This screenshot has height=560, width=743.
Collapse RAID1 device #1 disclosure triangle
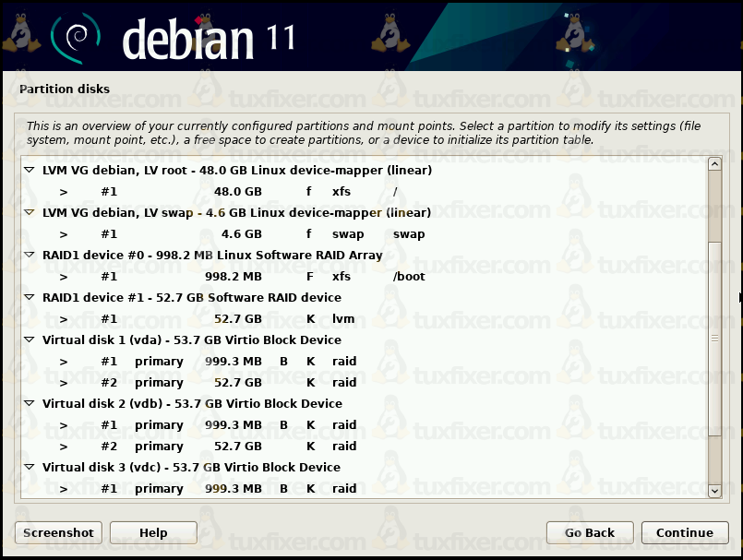tap(30, 298)
